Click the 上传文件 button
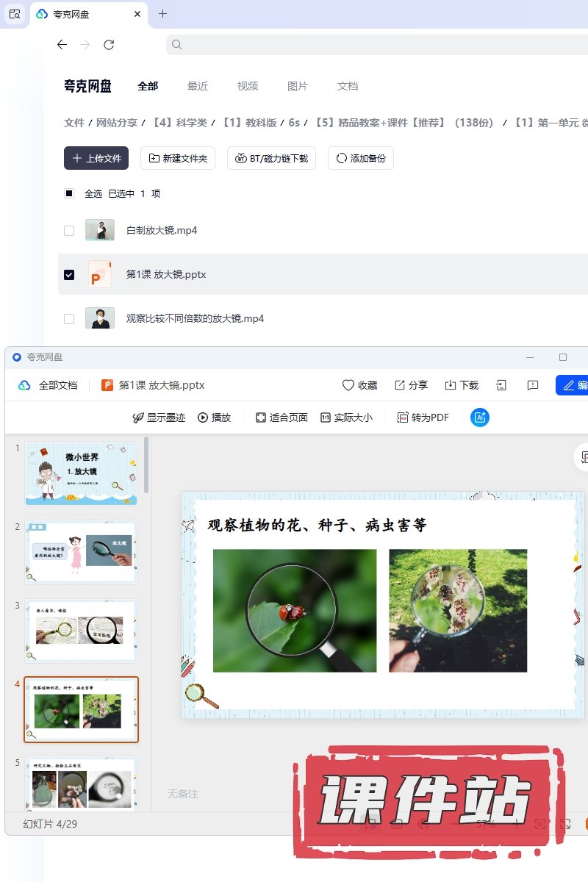The width and height of the screenshot is (588, 882). pyautogui.click(x=96, y=158)
